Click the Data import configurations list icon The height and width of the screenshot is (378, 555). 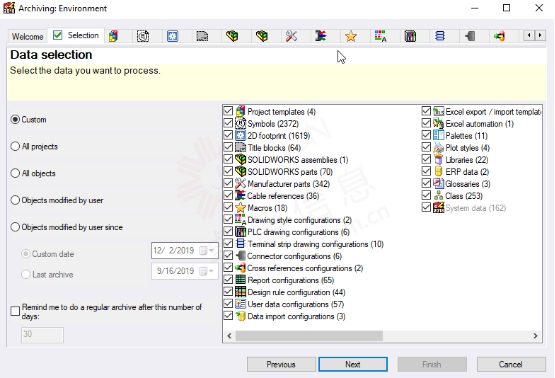point(240,316)
